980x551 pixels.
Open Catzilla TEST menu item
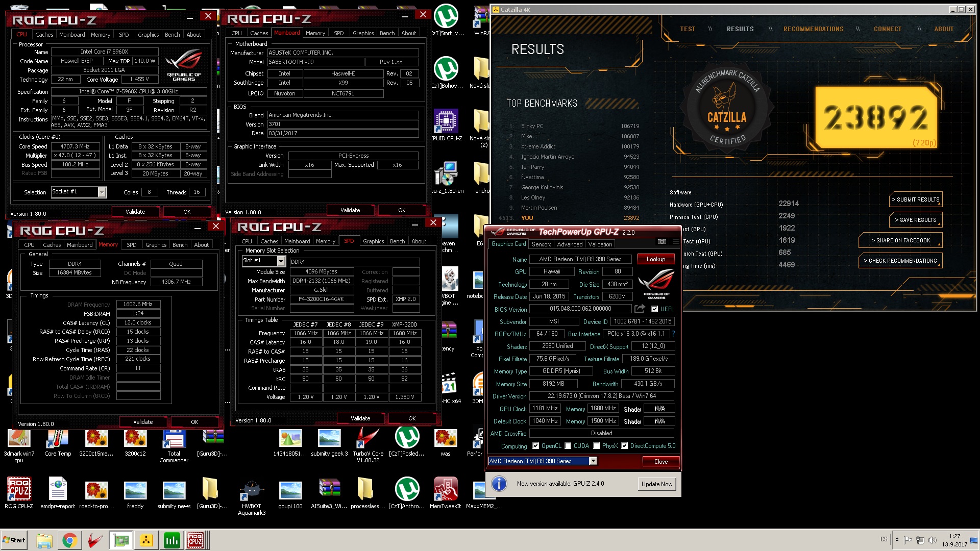pyautogui.click(x=688, y=29)
